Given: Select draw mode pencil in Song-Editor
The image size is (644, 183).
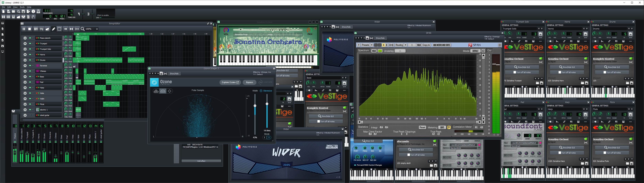Looking at the screenshot, I should pyautogui.click(x=53, y=29).
